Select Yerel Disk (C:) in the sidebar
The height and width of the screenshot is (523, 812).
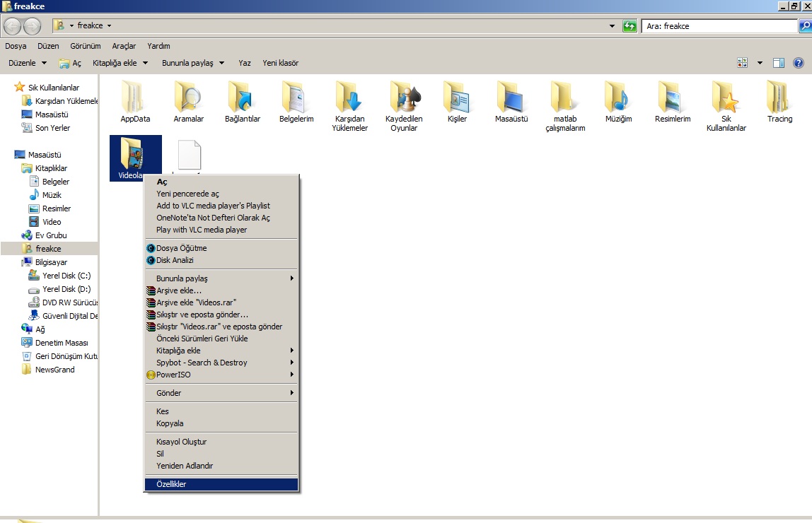pos(66,276)
